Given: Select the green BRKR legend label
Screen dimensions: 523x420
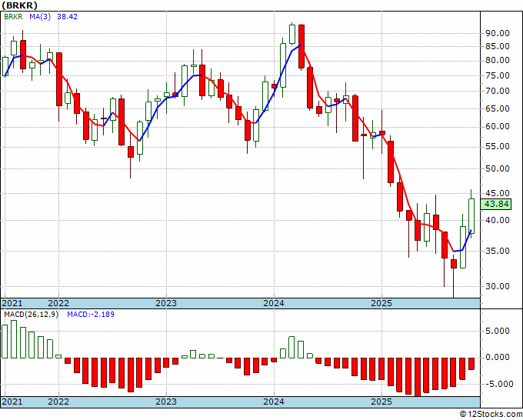Looking at the screenshot, I should [13, 16].
